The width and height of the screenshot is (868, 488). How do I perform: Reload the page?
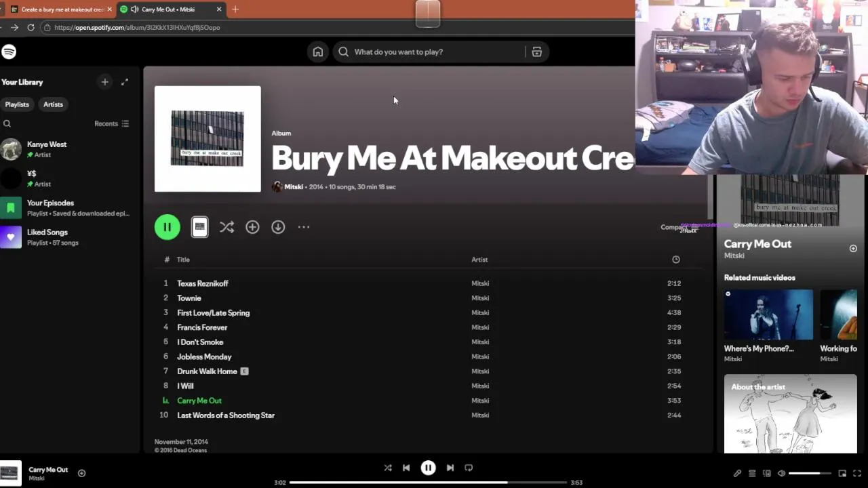pyautogui.click(x=31, y=27)
